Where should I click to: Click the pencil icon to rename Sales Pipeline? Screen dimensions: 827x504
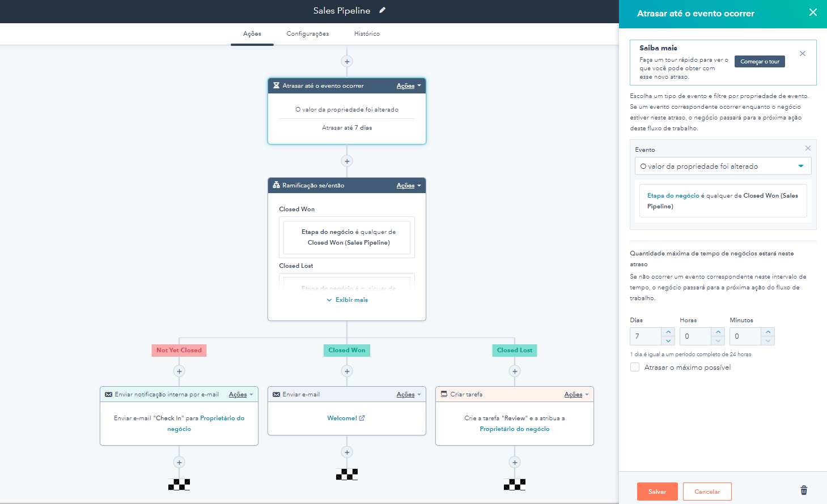[383, 10]
